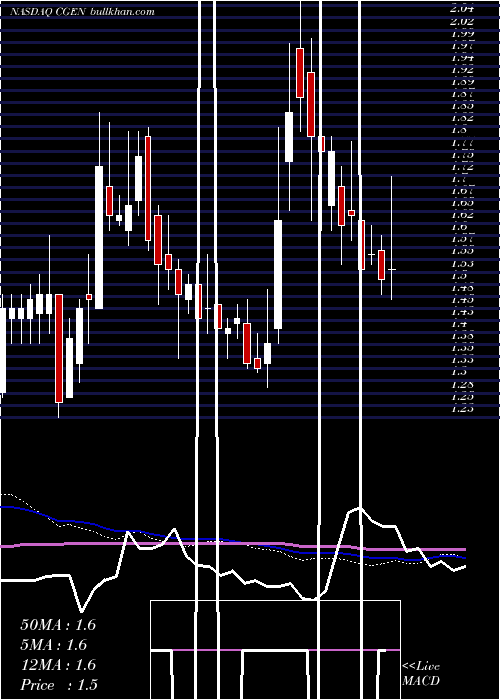
Task: Click the '<<Live MACD' label
Action: click(x=421, y=674)
